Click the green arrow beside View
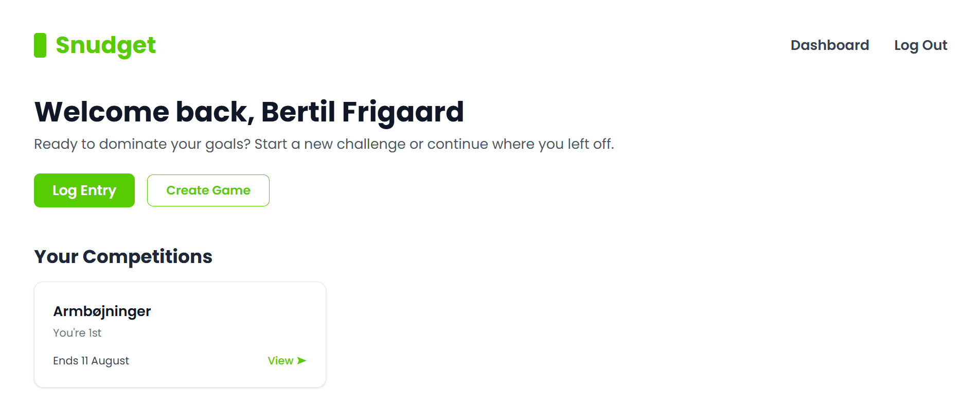 click(x=301, y=361)
